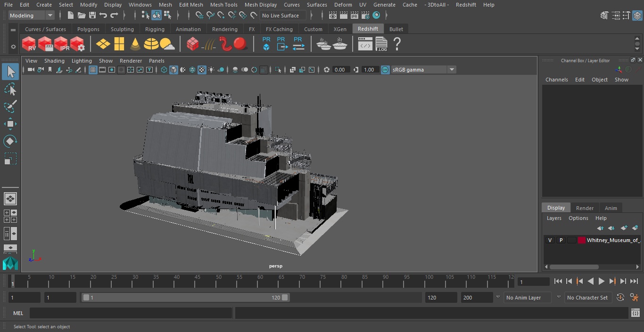Go to start of playback range
The width and height of the screenshot is (644, 332).
(558, 281)
